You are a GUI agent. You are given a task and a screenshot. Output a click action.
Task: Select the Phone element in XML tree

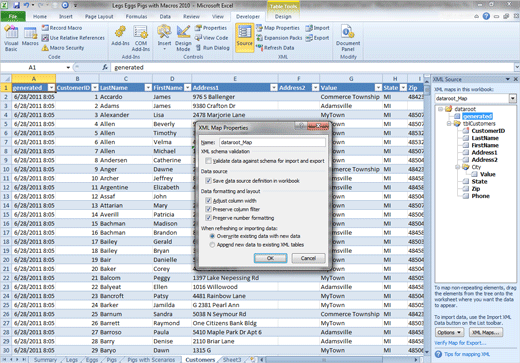pyautogui.click(x=480, y=196)
